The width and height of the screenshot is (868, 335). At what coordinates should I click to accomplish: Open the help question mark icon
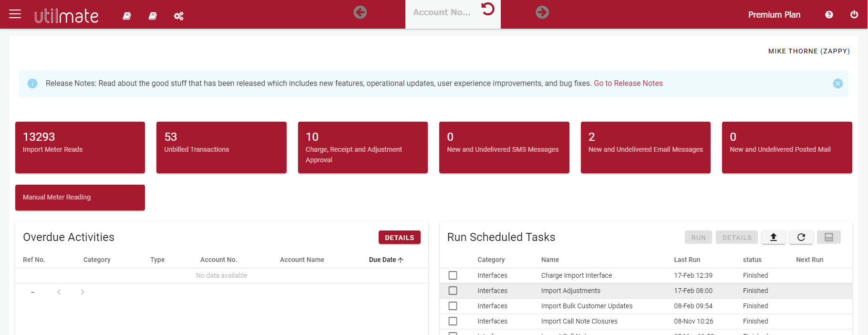[x=829, y=15]
